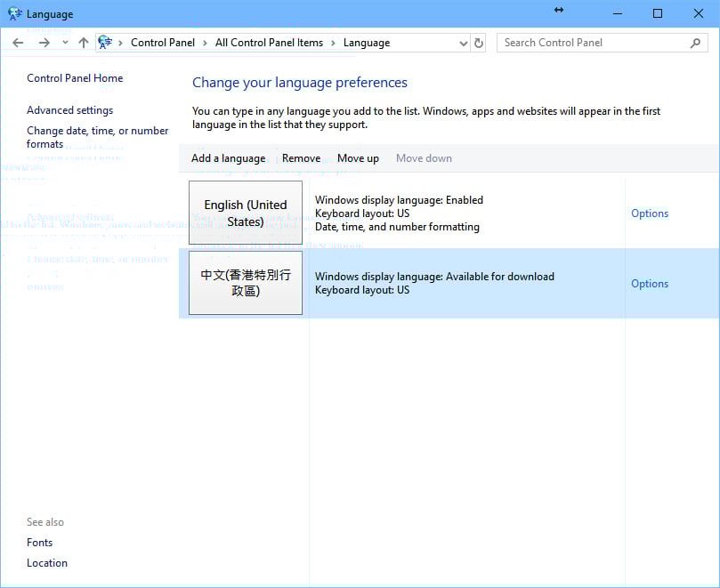Click the Move down command
The height and width of the screenshot is (588, 720).
pos(424,158)
